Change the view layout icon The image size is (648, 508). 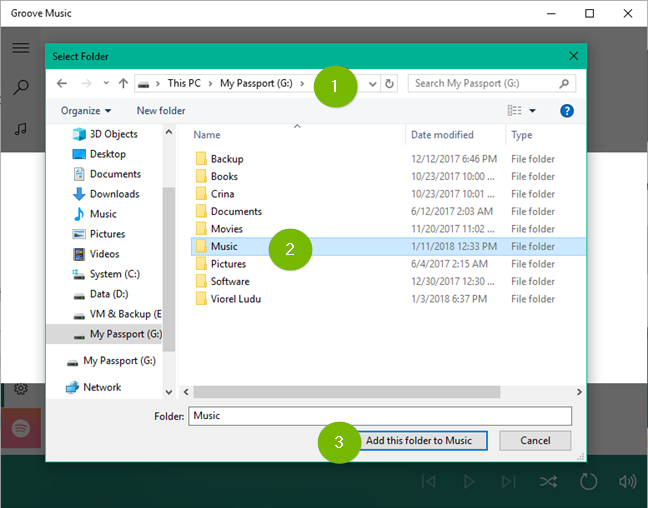(x=514, y=110)
